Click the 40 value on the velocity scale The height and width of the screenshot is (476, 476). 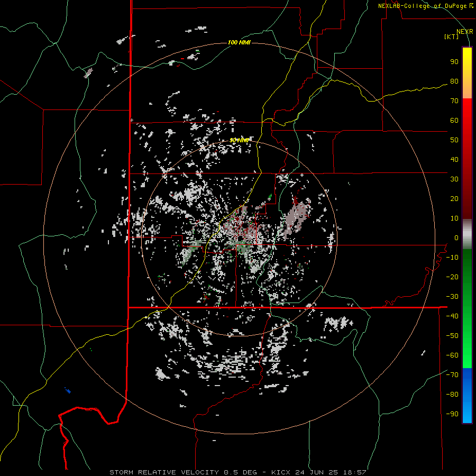tap(454, 160)
